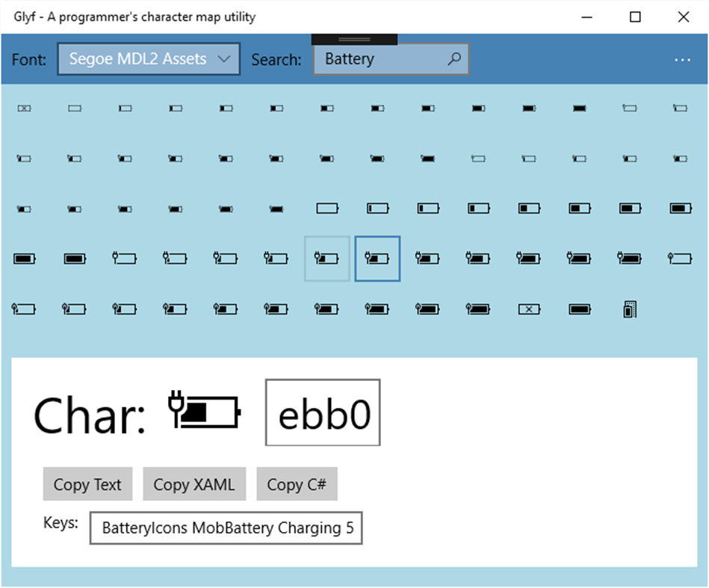The height and width of the screenshot is (588, 709).
Task: Click the Char: label
Action: [90, 415]
